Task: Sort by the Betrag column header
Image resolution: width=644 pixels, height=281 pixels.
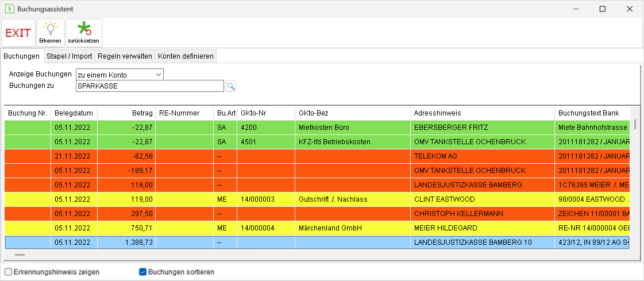Action: [126, 113]
